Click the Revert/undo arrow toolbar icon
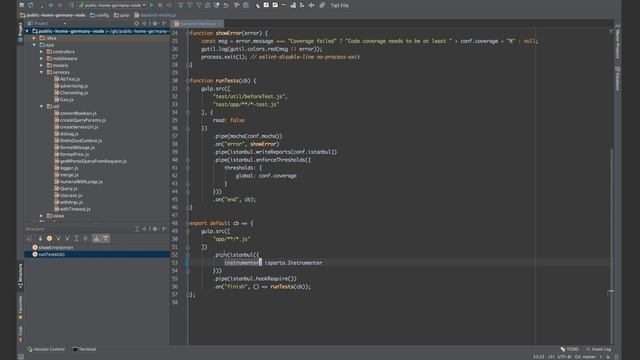This screenshot has width=640, height=360. click(226, 5)
